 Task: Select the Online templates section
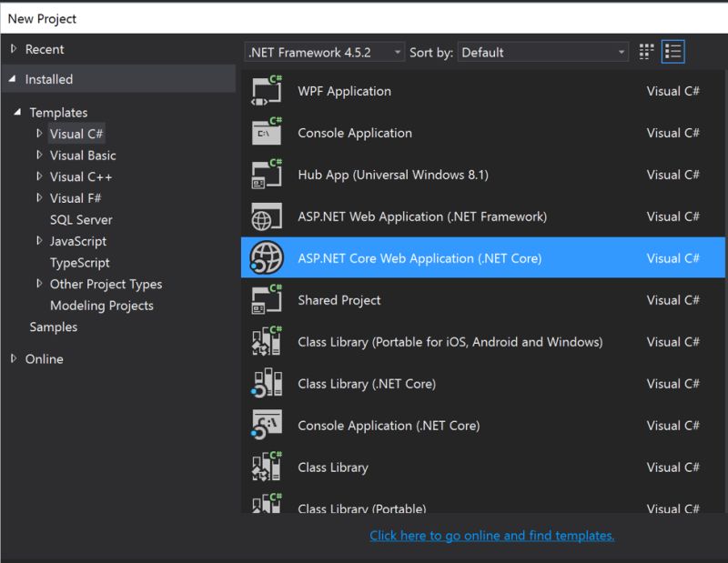click(43, 358)
